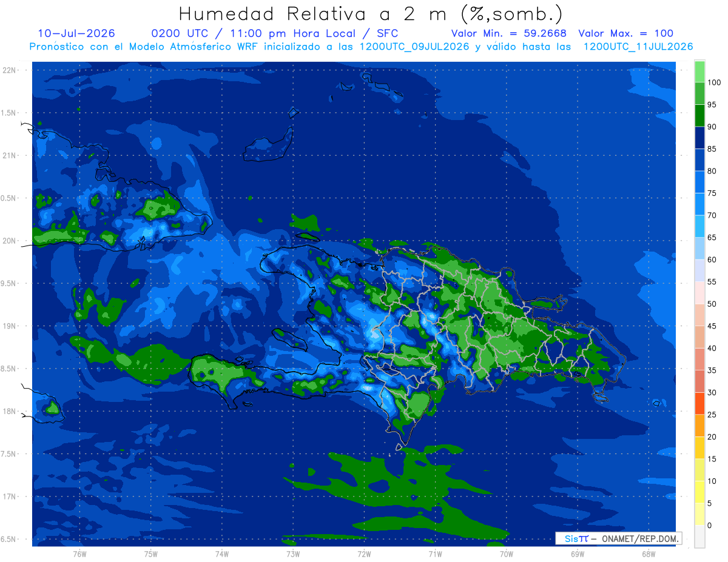Screen dimensions: 728x562
Task: Pick the cyan-blue swatch between 65 and 70
Action: click(699, 226)
